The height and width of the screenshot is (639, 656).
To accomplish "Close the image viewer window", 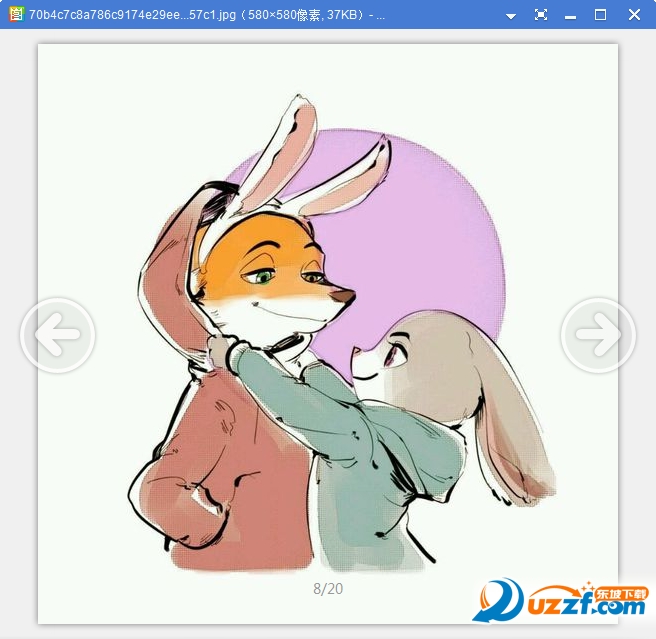I will [x=634, y=15].
